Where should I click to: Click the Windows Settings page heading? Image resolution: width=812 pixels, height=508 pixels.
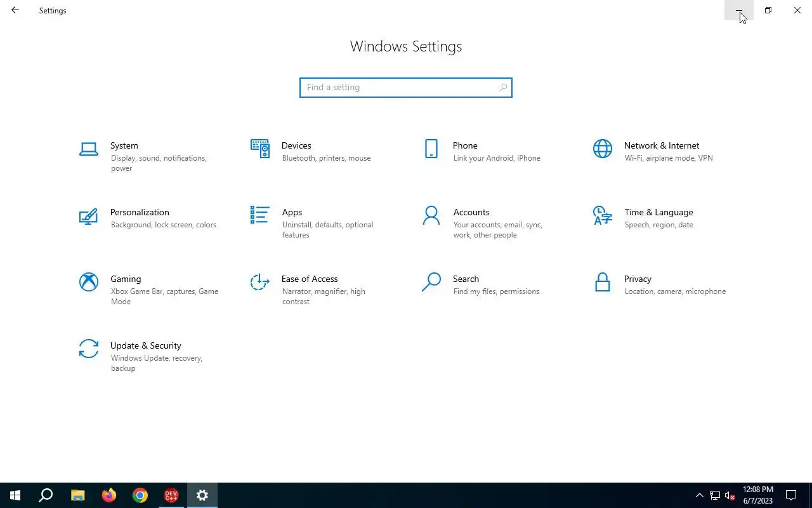pos(406,46)
